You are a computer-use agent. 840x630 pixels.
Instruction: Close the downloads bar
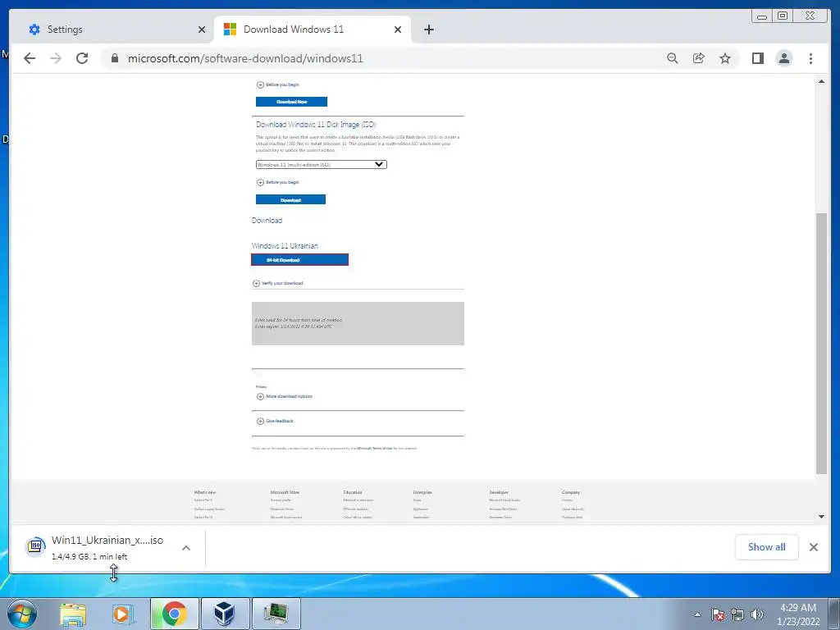coord(813,547)
